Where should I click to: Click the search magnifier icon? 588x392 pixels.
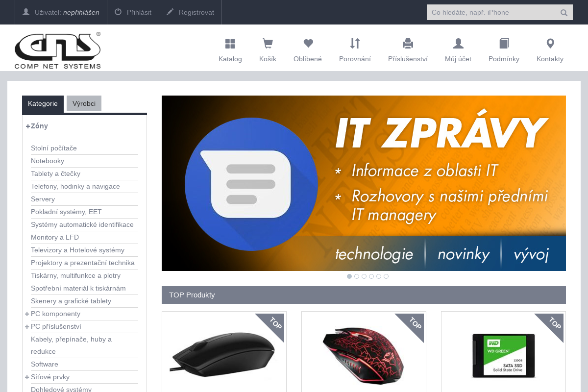click(x=564, y=13)
